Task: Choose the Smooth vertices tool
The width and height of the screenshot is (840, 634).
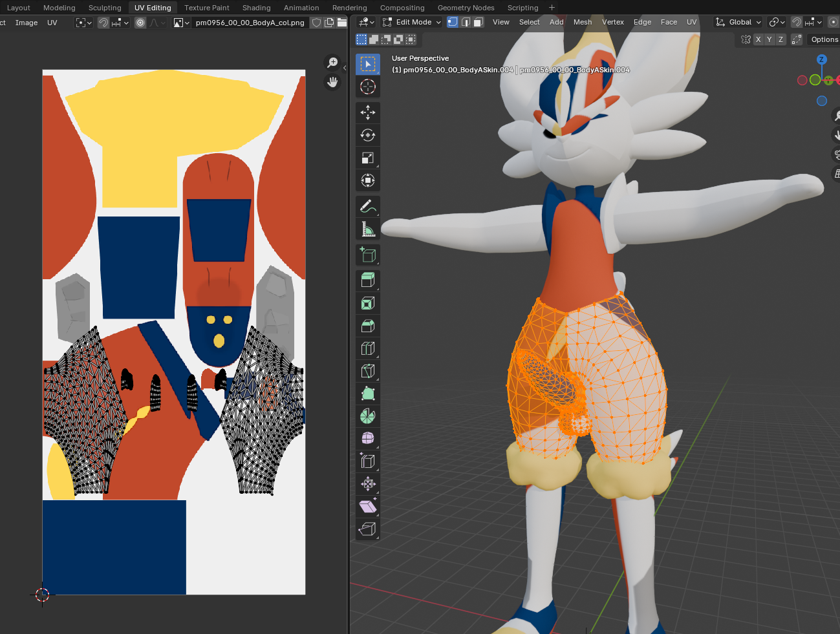Action: 368,439
